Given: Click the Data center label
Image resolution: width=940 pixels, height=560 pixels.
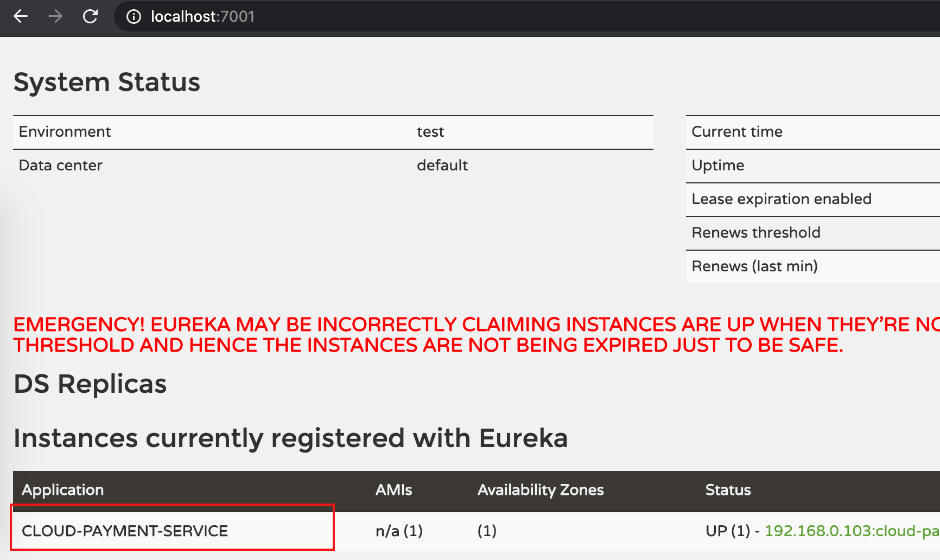Looking at the screenshot, I should click(x=61, y=166).
